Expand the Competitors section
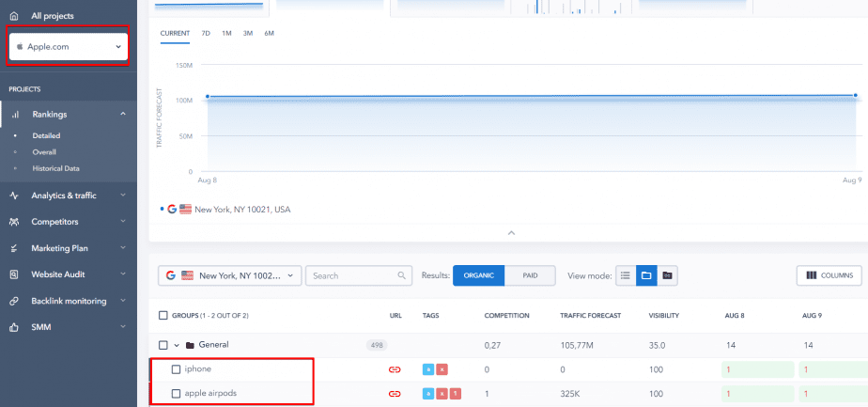This screenshot has width=868, height=407. pyautogui.click(x=123, y=221)
